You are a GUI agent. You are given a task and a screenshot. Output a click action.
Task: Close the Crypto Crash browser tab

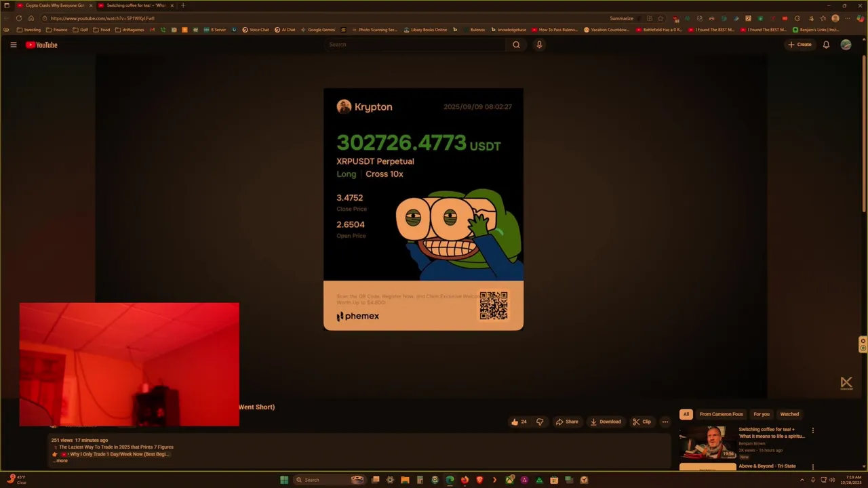91,5
